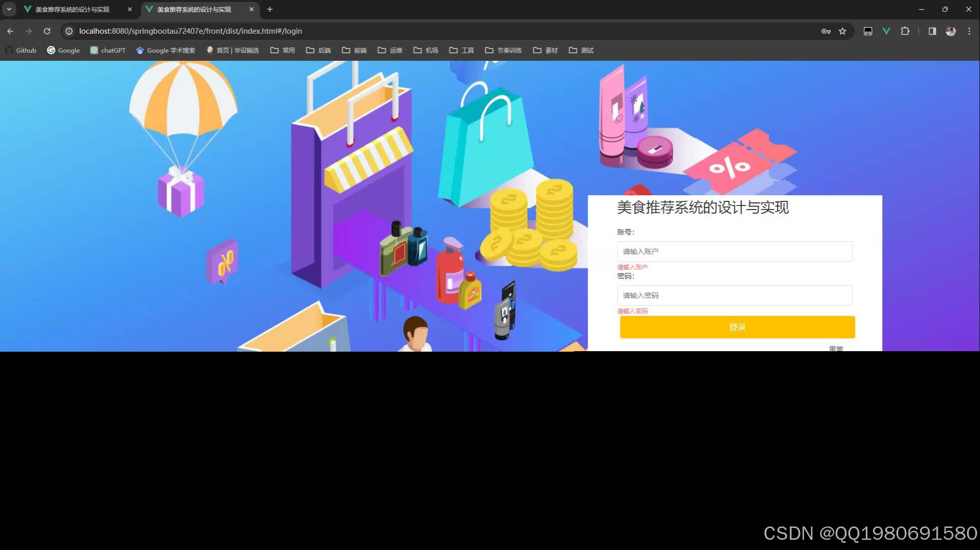Click the 请输入账户 account input field
Image resolution: width=980 pixels, height=550 pixels.
[x=734, y=251]
